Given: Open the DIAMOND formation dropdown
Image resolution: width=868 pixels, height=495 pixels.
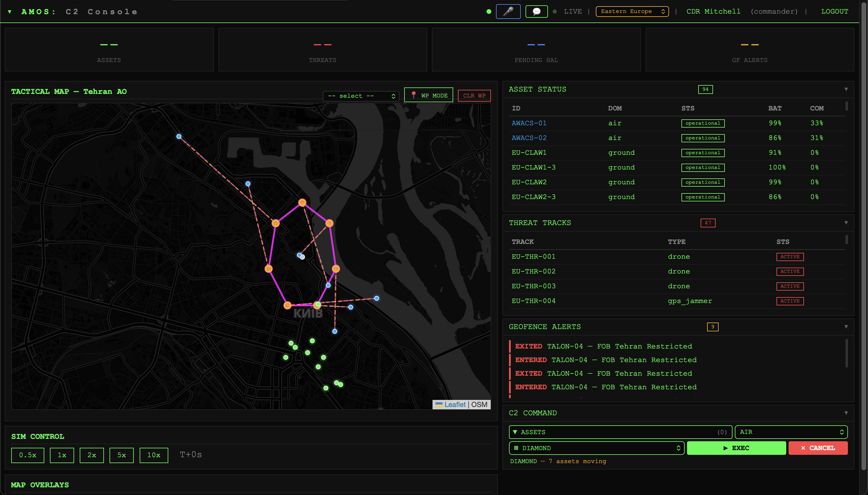Looking at the screenshot, I should coord(596,448).
